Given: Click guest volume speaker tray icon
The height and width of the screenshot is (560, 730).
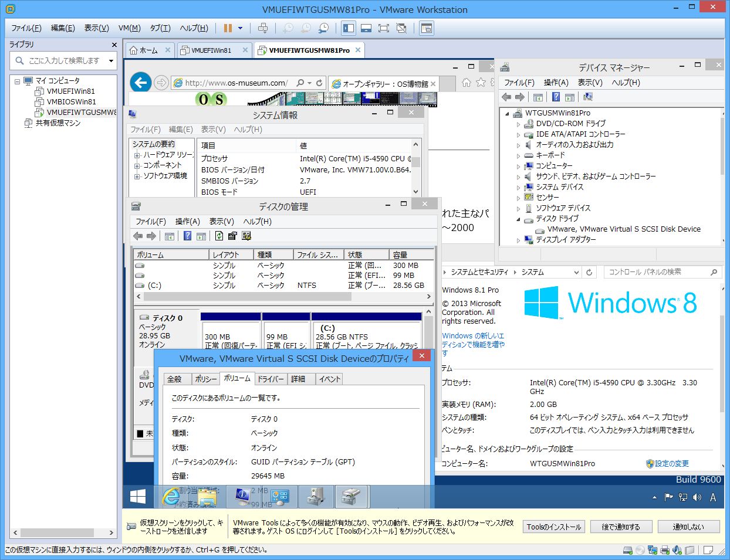Looking at the screenshot, I should pyautogui.click(x=697, y=497).
